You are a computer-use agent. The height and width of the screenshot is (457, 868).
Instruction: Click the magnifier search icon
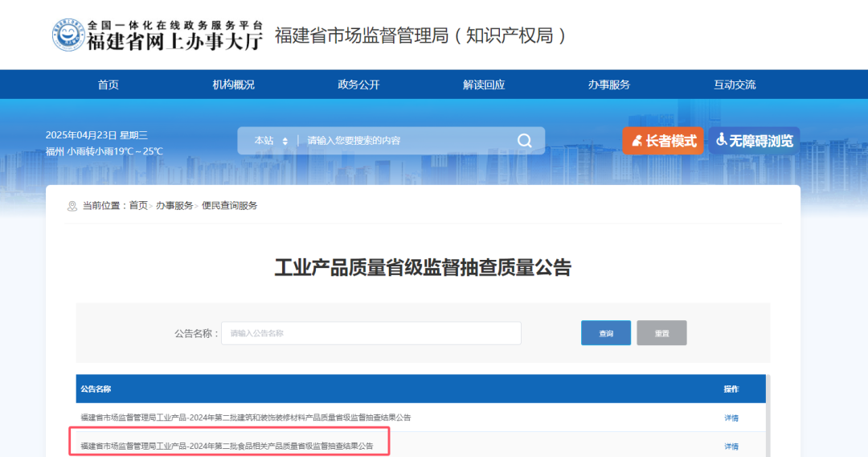tap(524, 141)
